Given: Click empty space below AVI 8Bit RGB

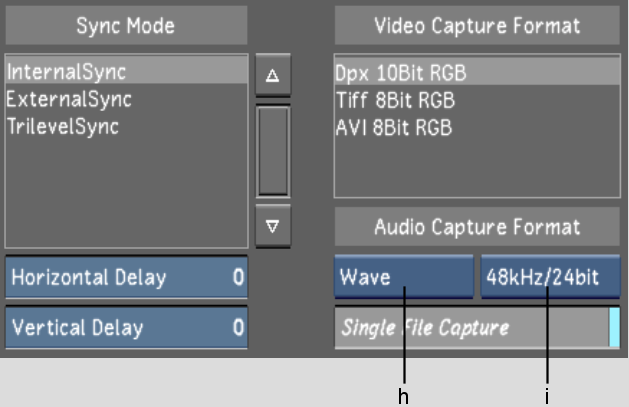Looking at the screenshot, I should pyautogui.click(x=477, y=168).
